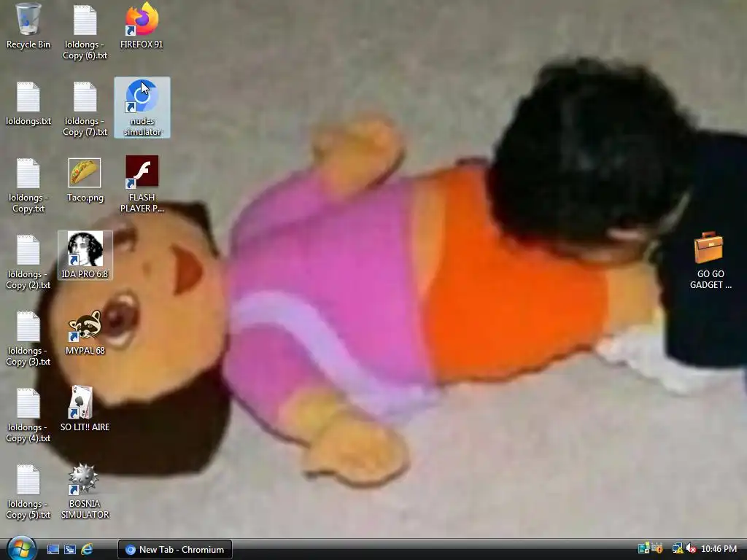Select loldongs - Copy (4).txt file
Screen dimensions: 747x560
28,415
